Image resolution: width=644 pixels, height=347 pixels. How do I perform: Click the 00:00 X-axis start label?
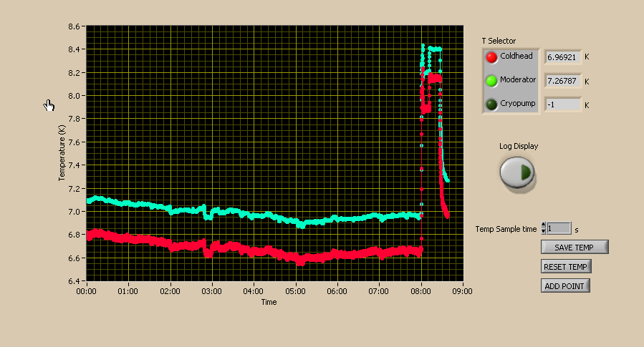pos(86,291)
